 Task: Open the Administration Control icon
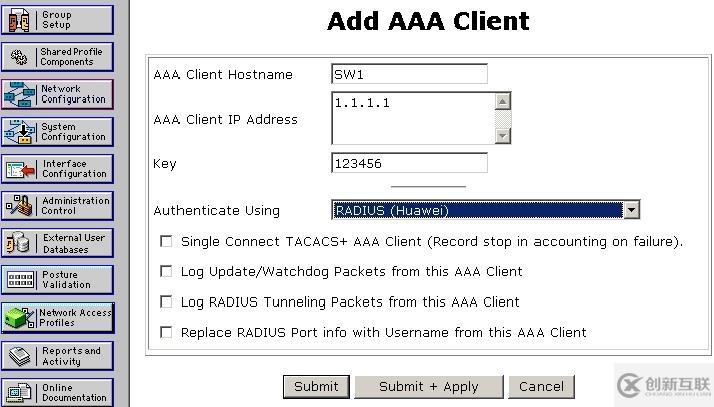pyautogui.click(x=20, y=205)
